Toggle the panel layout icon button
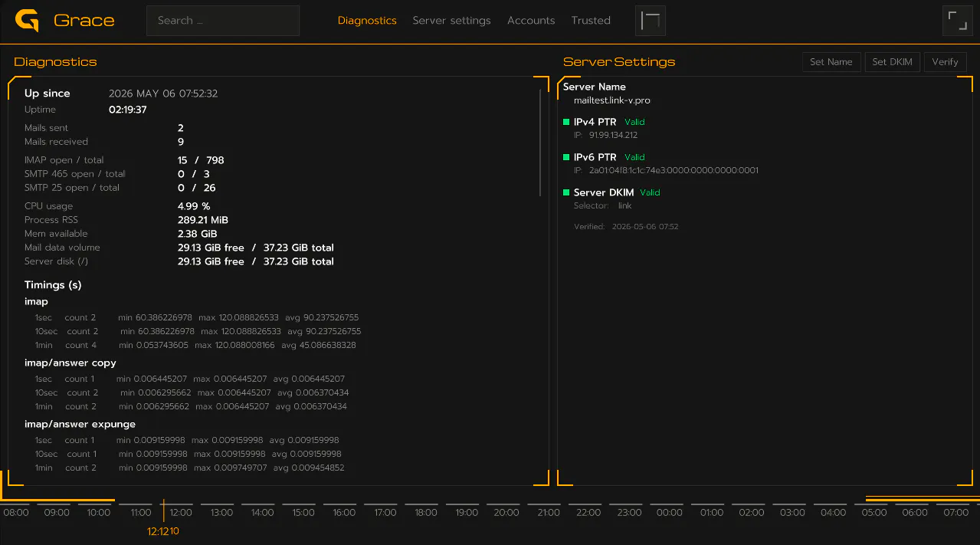The height and width of the screenshot is (545, 980). (651, 21)
